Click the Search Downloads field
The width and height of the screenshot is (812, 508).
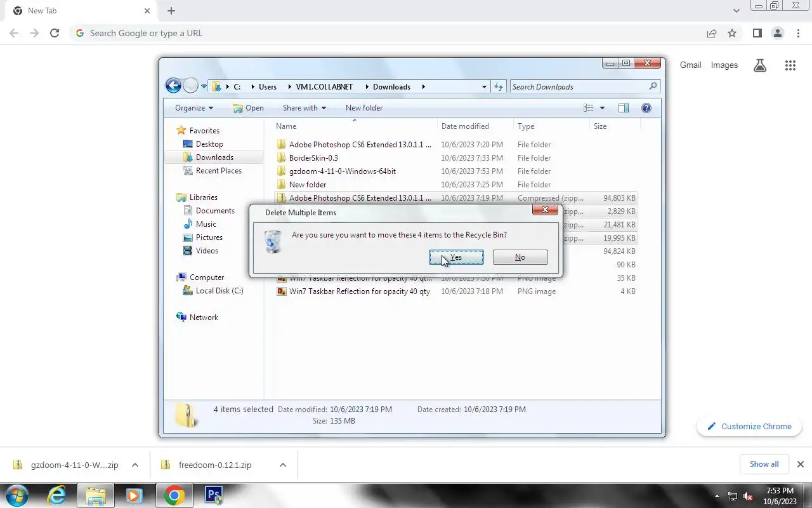click(585, 86)
